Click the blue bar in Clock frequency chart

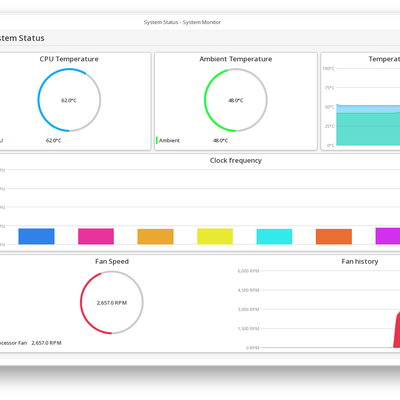(36, 236)
